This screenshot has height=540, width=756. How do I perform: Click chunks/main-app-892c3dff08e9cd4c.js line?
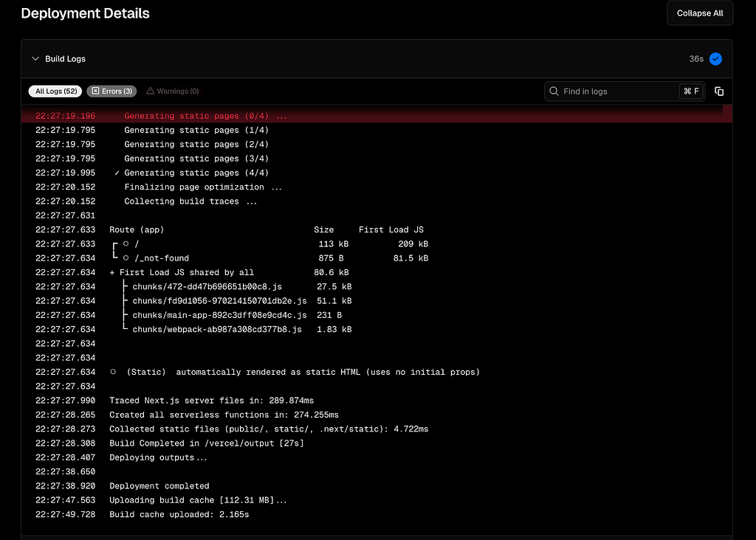[x=377, y=315]
